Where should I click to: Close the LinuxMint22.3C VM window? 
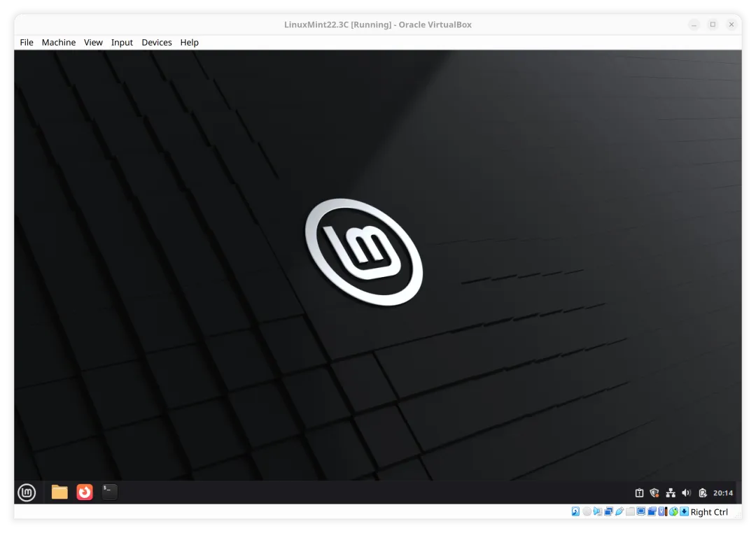coord(731,24)
